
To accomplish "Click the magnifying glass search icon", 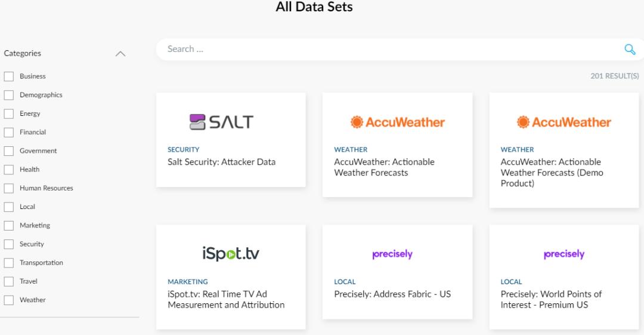I will tap(630, 50).
